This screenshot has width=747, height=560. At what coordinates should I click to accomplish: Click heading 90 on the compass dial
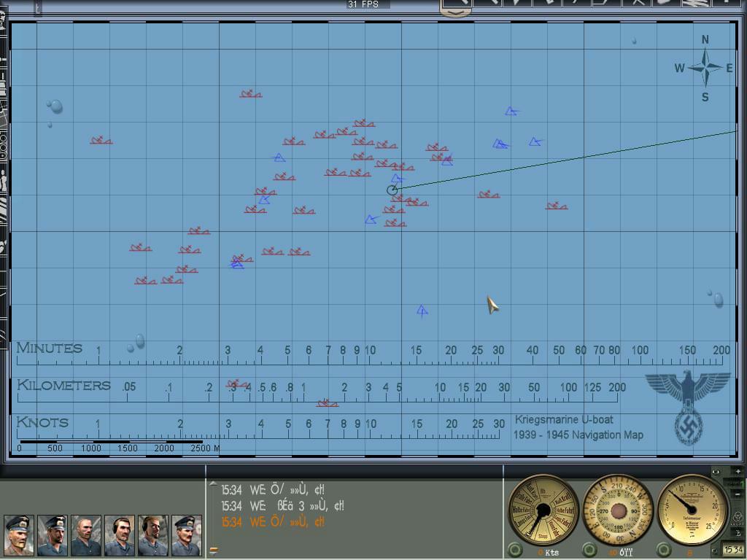pos(634,511)
